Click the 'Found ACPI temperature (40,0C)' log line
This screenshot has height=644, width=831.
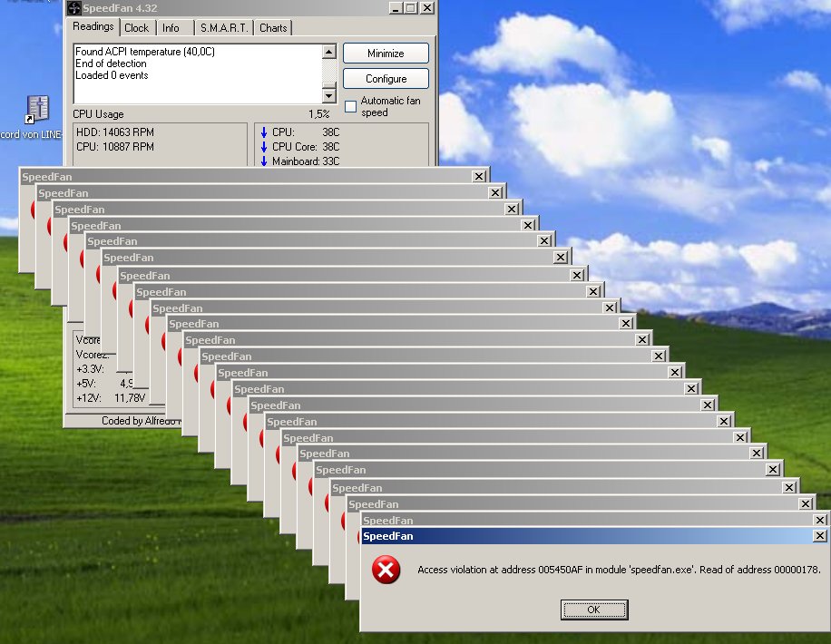[144, 52]
